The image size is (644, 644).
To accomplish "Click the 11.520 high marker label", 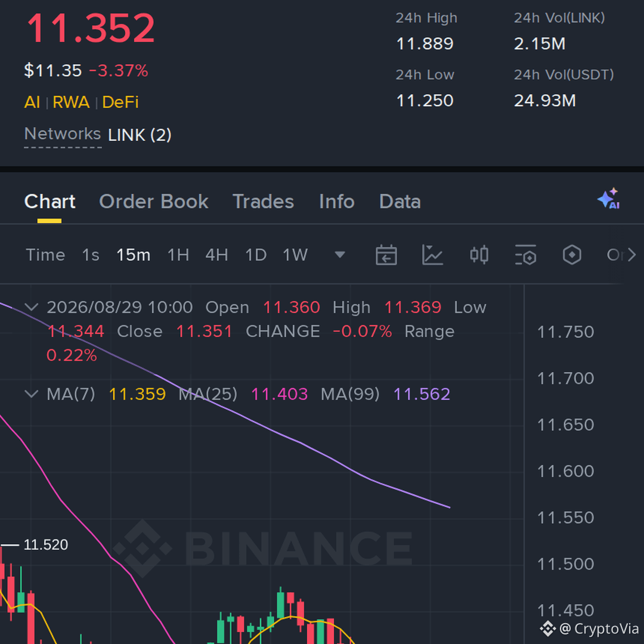I will pos(45,545).
